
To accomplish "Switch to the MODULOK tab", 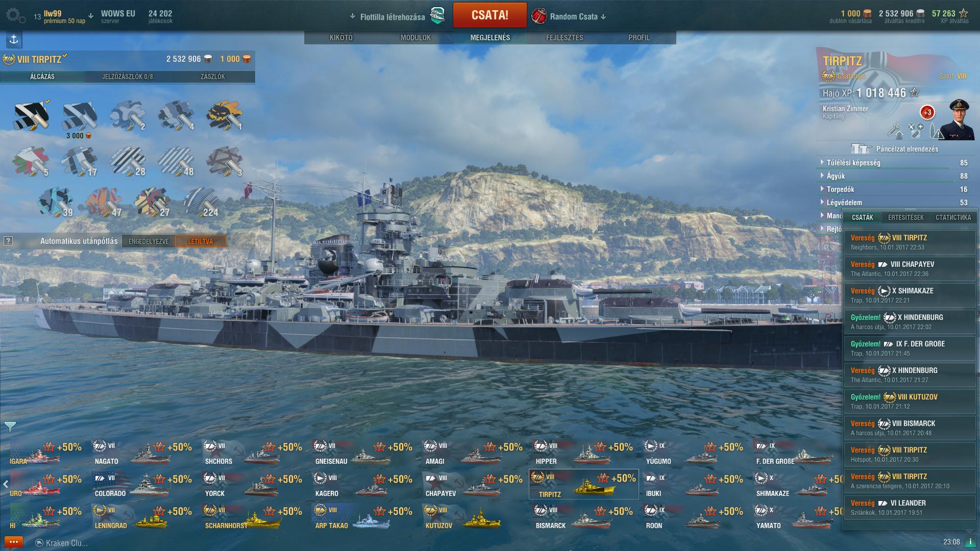I will (415, 38).
